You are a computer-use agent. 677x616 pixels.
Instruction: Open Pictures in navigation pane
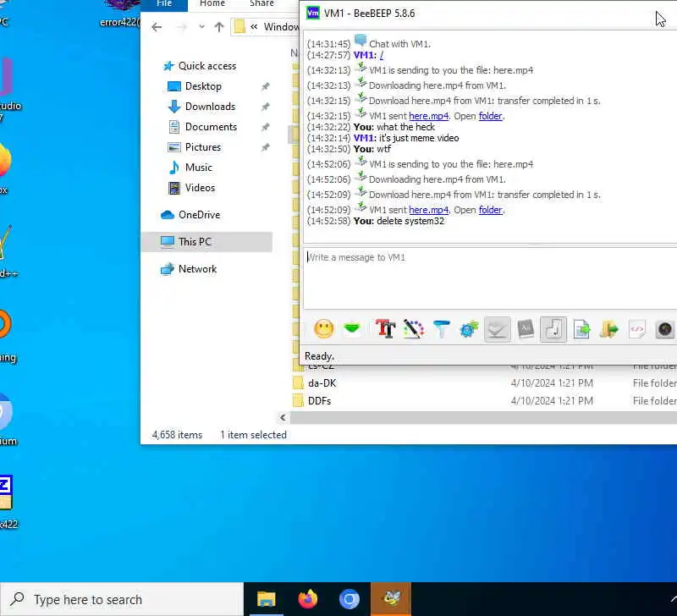203,147
